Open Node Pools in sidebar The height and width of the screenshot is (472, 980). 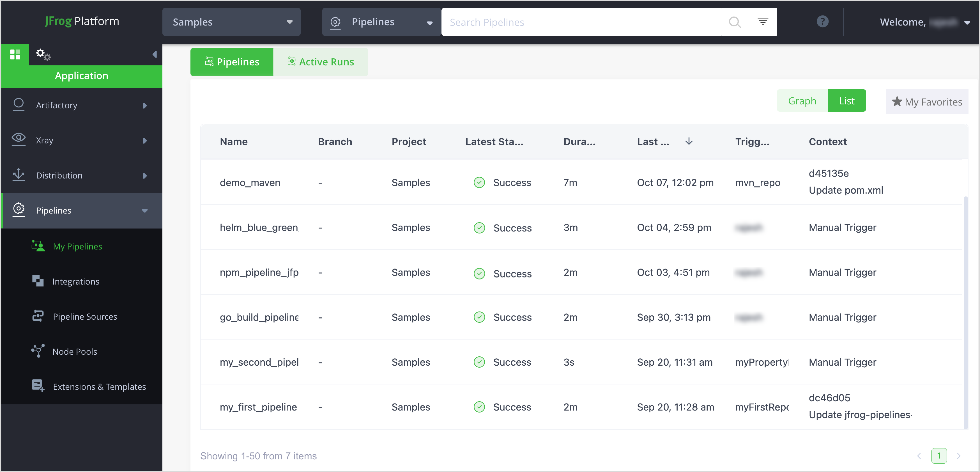(x=75, y=351)
